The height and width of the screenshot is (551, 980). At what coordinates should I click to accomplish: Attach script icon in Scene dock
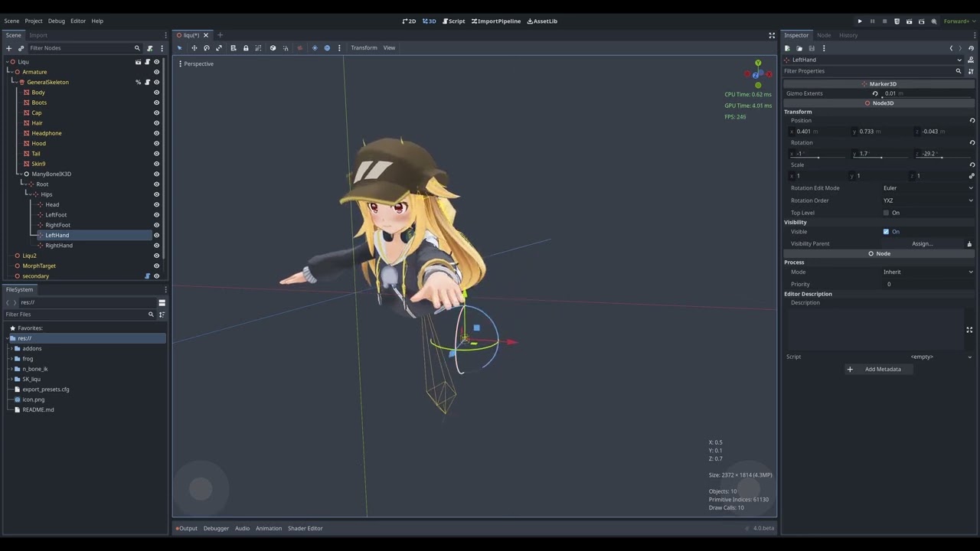pyautogui.click(x=150, y=48)
